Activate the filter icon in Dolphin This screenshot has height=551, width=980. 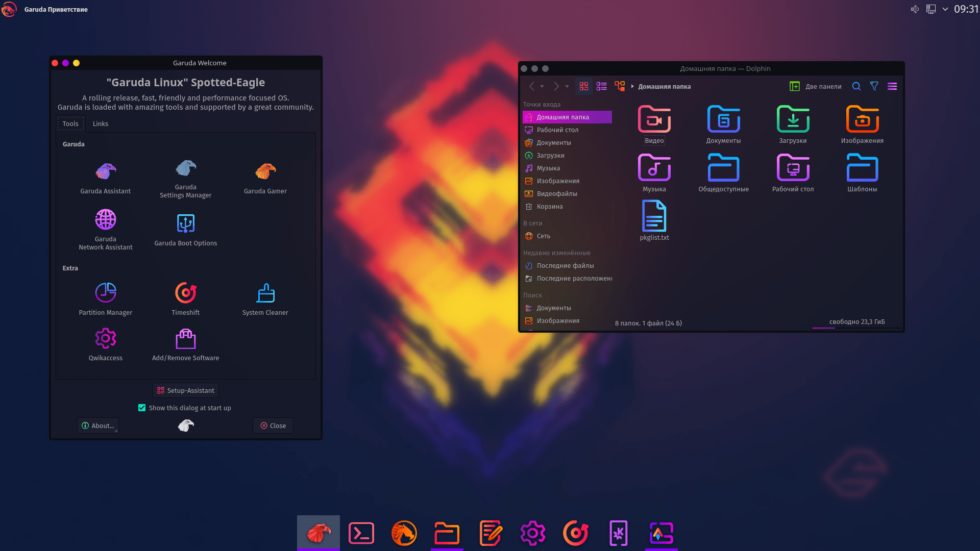pyautogui.click(x=874, y=86)
